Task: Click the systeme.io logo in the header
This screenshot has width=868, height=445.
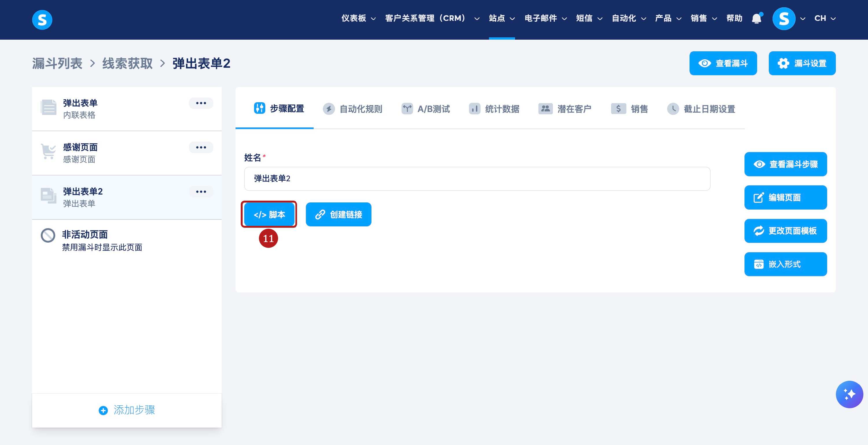Action: tap(42, 20)
